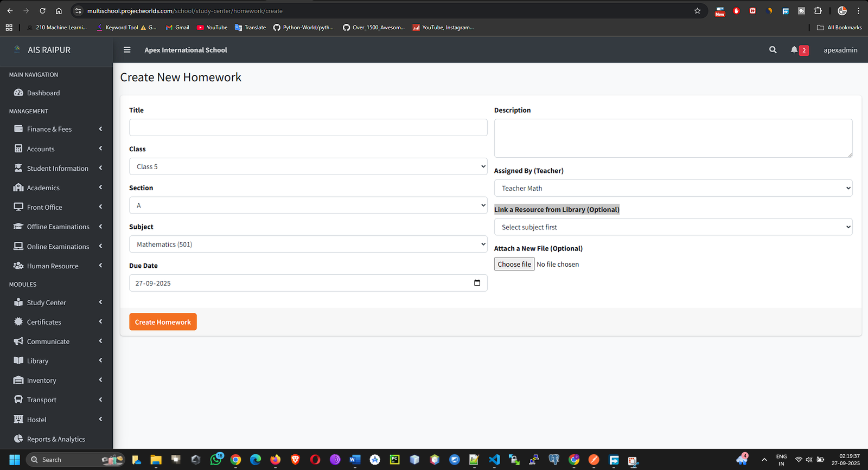Click the Communicate megaphone icon
Screen dimensions: 868x470
point(18,342)
